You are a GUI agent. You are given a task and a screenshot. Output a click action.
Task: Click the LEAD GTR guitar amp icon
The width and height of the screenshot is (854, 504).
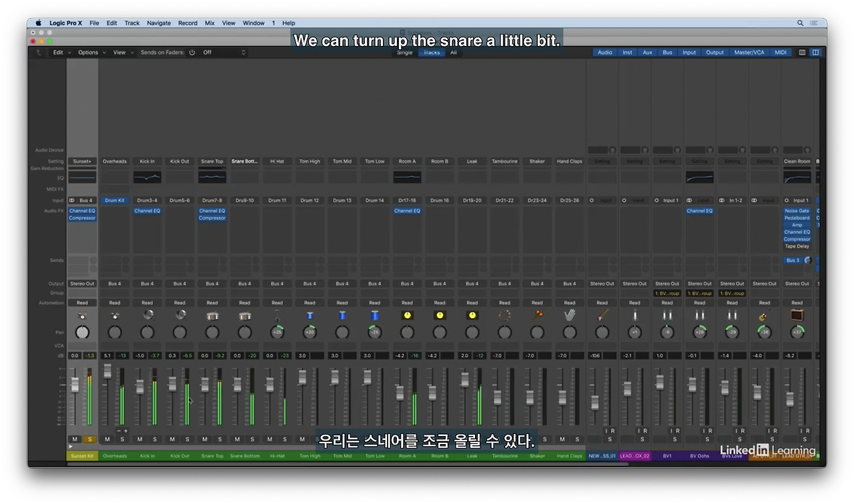point(797,315)
